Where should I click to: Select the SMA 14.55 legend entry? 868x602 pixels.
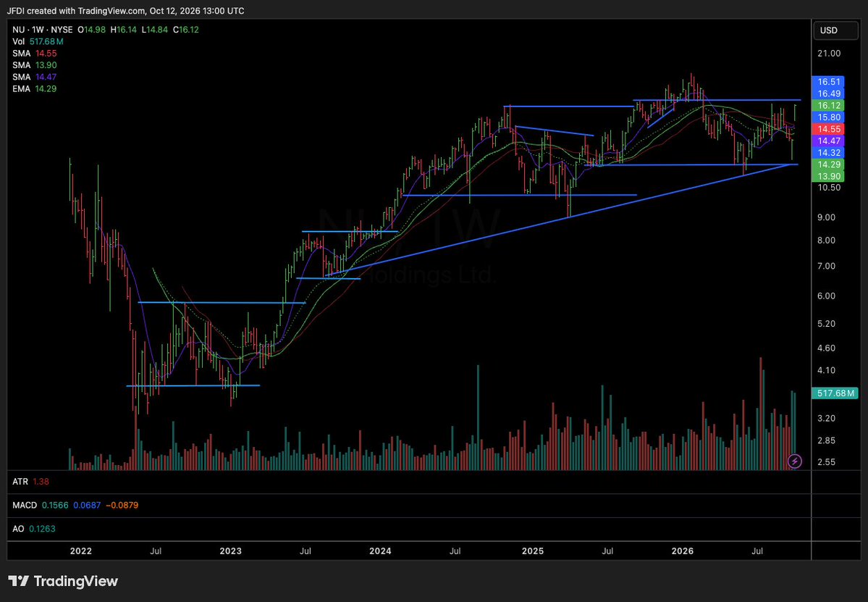point(34,53)
